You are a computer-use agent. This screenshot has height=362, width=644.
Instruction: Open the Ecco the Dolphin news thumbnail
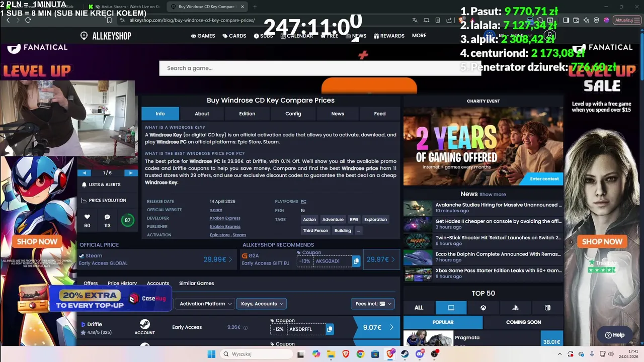[418, 257]
